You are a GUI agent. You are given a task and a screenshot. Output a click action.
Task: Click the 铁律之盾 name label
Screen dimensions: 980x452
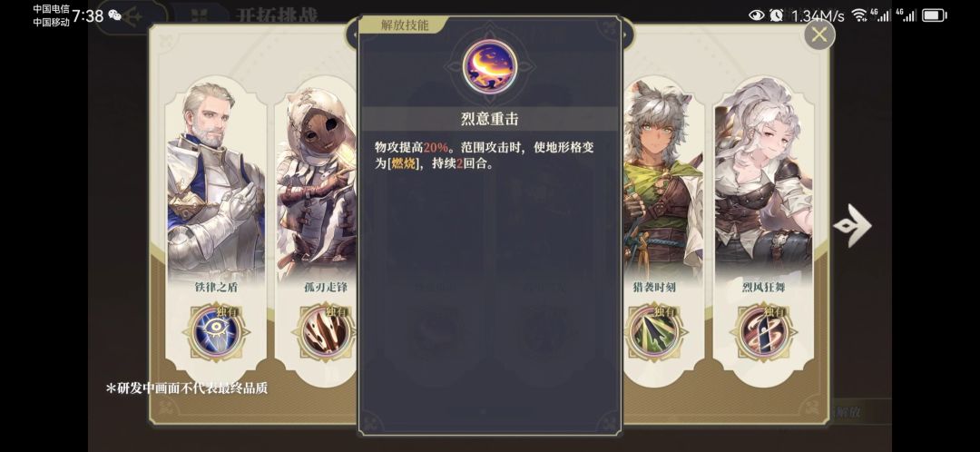click(216, 288)
